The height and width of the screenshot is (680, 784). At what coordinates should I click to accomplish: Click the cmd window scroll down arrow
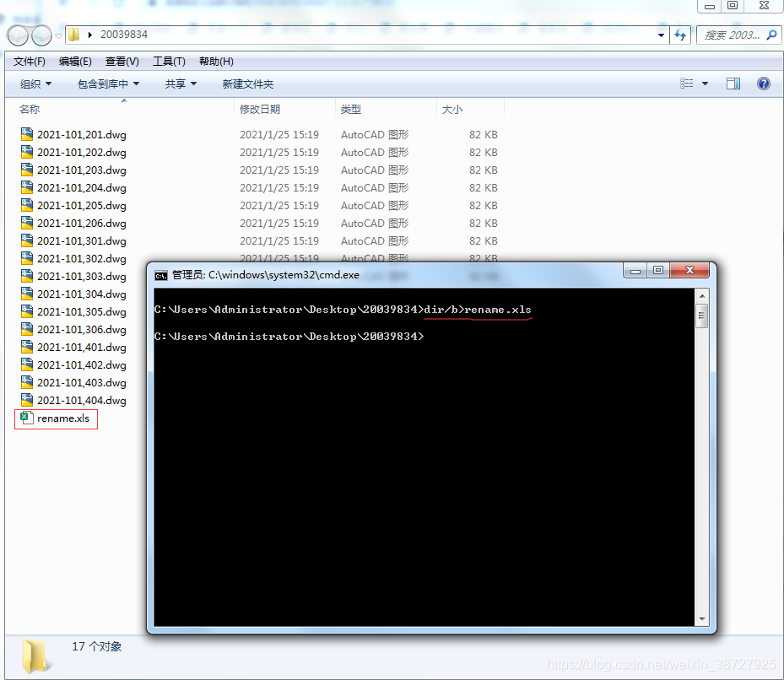pos(702,619)
